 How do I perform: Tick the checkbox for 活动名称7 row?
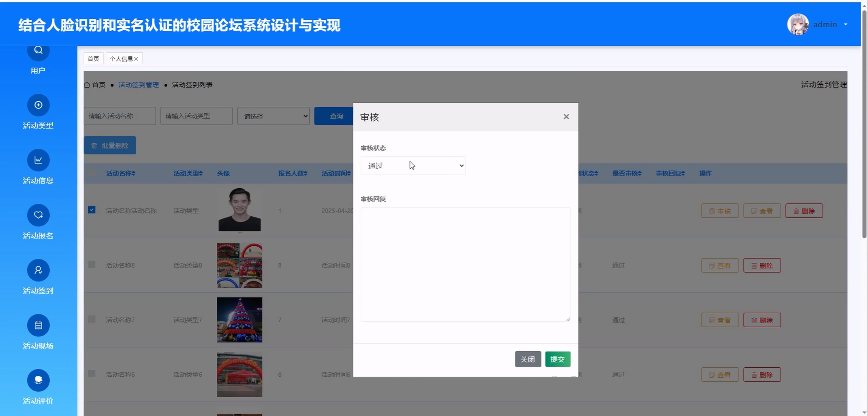click(92, 319)
